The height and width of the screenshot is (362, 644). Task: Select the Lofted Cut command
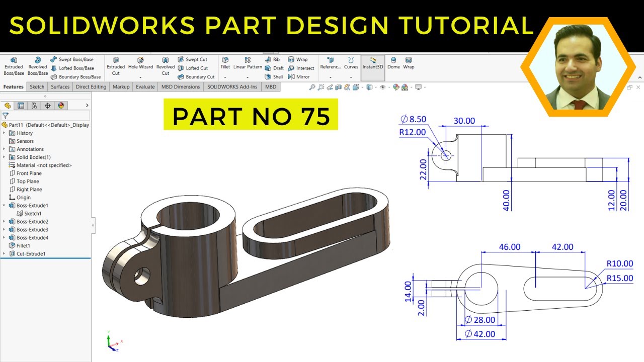192,68
